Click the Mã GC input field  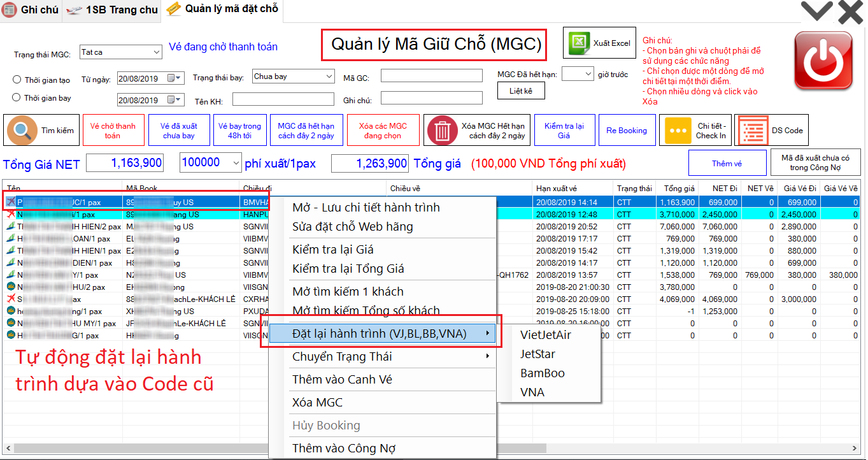click(x=431, y=76)
